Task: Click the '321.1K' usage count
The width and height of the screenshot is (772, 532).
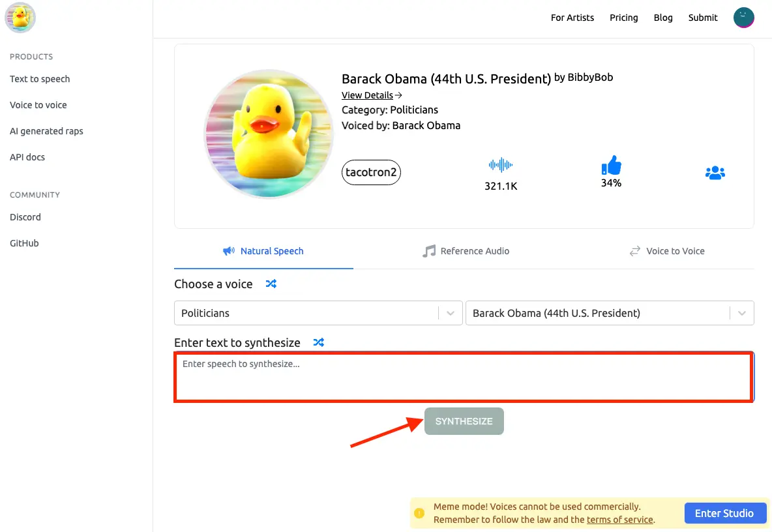Action: [501, 186]
